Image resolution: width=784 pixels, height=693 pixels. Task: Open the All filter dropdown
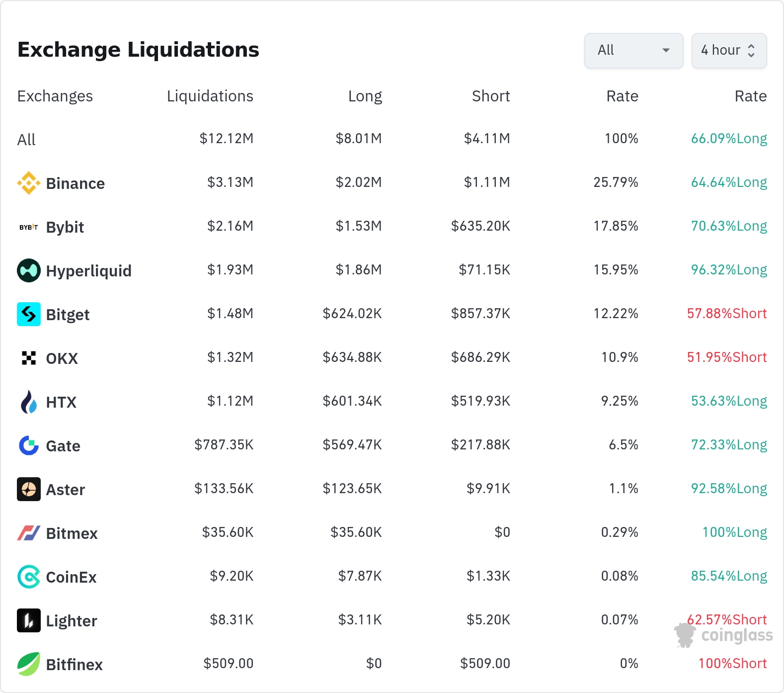click(x=633, y=50)
